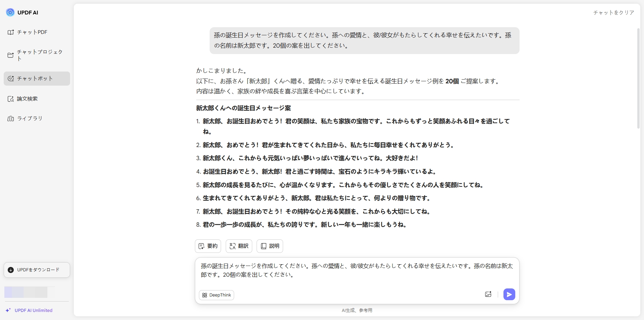The width and height of the screenshot is (644, 320).
Task: Click the sparkle icon beside UPDF AI Unlimited
Action: (x=8, y=310)
